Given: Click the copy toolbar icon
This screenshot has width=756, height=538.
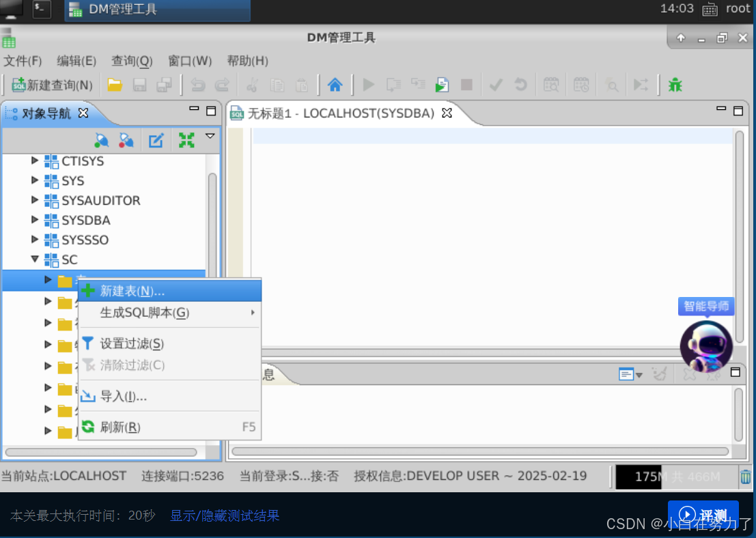Looking at the screenshot, I should pyautogui.click(x=277, y=85).
